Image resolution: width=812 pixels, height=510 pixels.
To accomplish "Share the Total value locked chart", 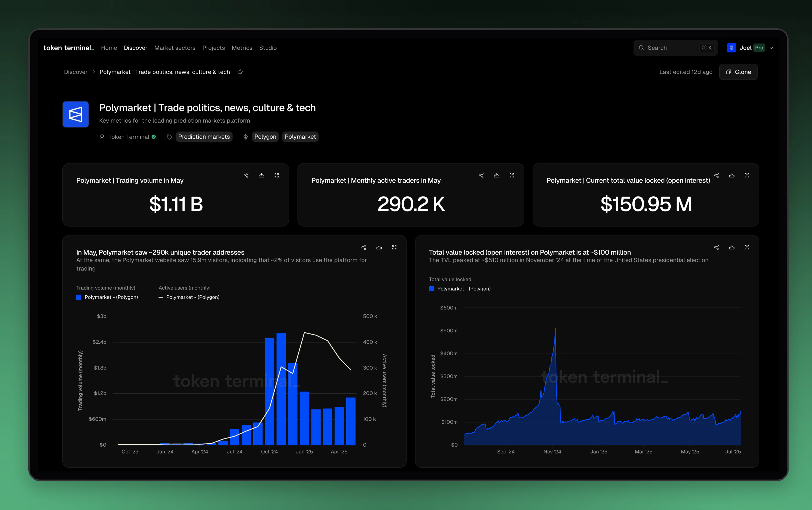I will (717, 247).
